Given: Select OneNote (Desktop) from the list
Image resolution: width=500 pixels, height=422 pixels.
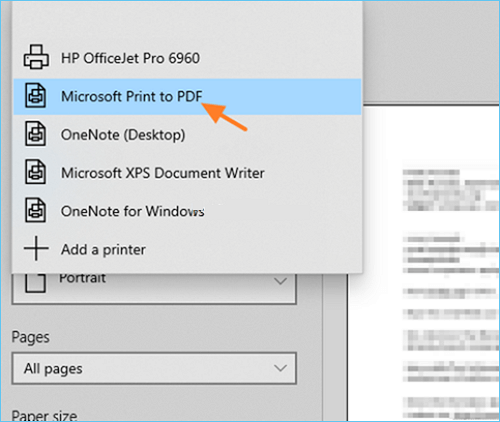Looking at the screenshot, I should (x=187, y=135).
